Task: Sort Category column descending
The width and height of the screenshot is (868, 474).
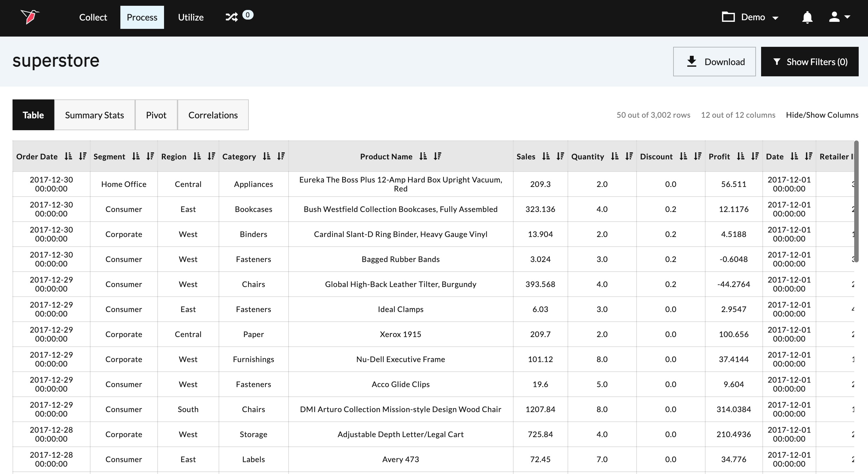Action: [x=281, y=156]
